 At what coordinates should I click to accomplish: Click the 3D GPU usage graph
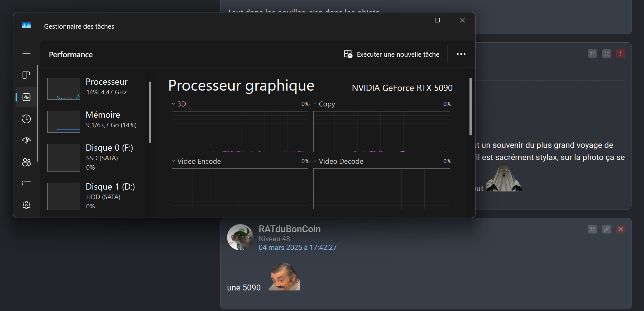pos(240,132)
